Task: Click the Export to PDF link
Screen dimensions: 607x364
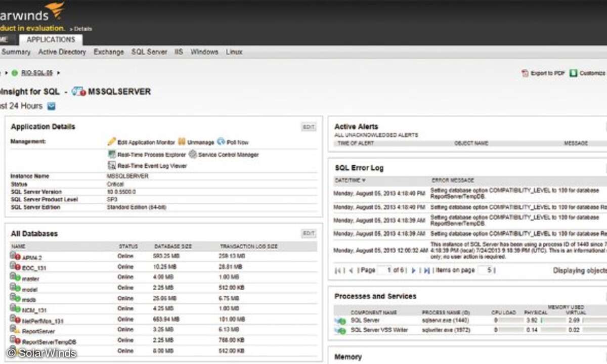Action: point(547,73)
